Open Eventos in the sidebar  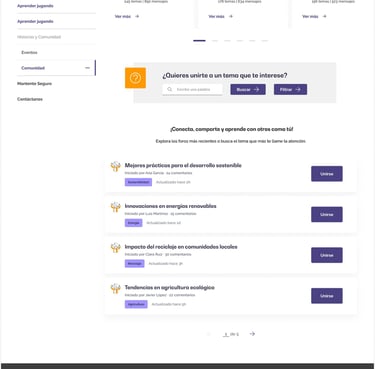coord(29,52)
